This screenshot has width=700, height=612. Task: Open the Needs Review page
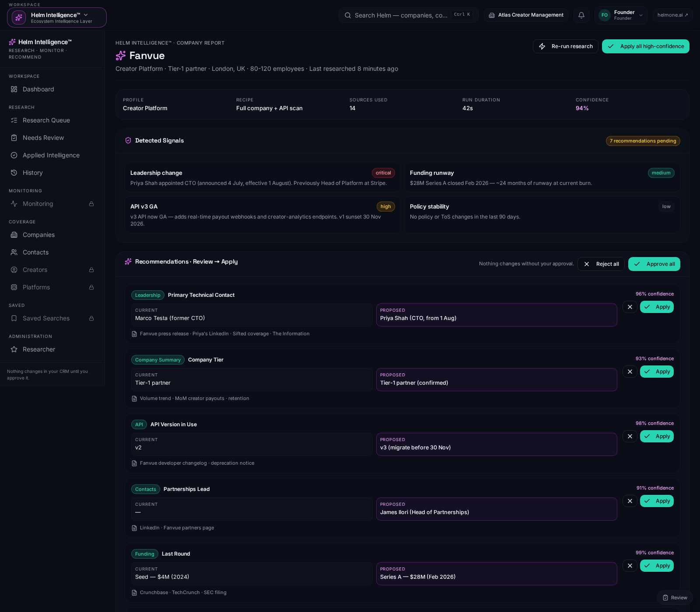pyautogui.click(x=52, y=138)
